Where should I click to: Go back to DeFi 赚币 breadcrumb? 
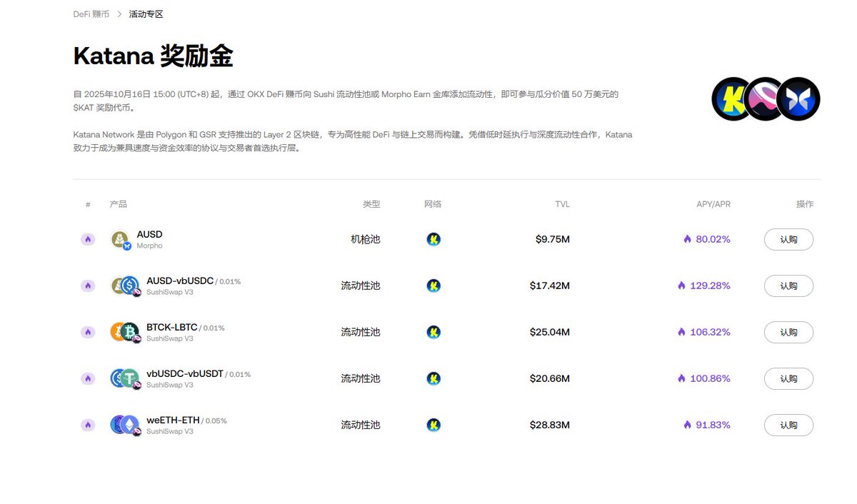point(91,14)
